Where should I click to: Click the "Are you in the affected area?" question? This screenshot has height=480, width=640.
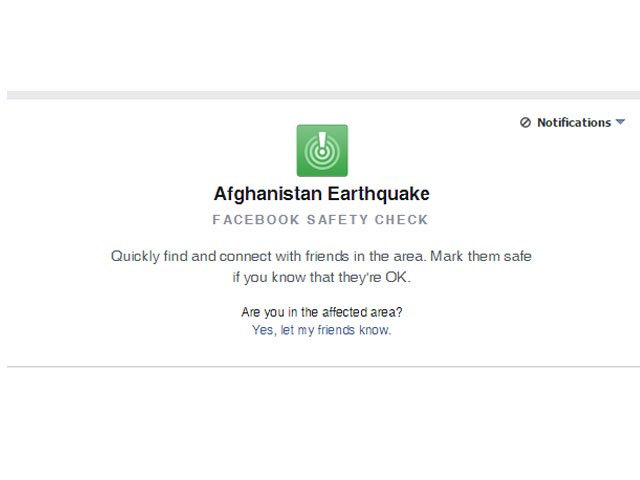click(x=322, y=312)
